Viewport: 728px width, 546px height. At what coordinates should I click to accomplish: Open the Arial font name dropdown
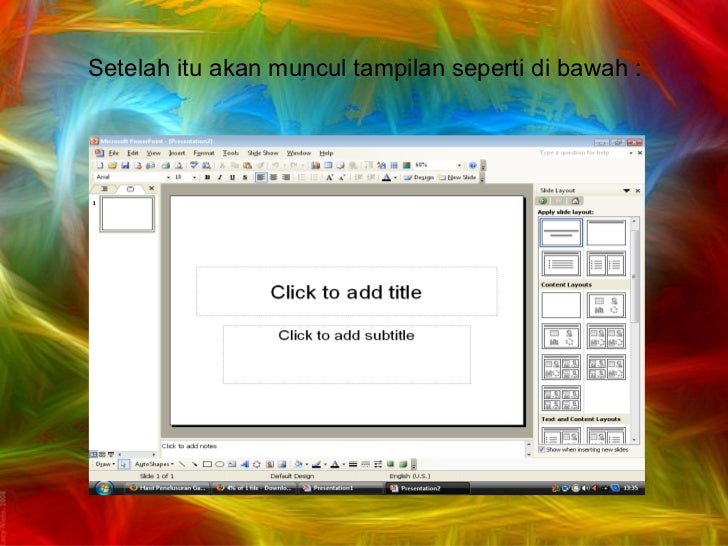(168, 177)
